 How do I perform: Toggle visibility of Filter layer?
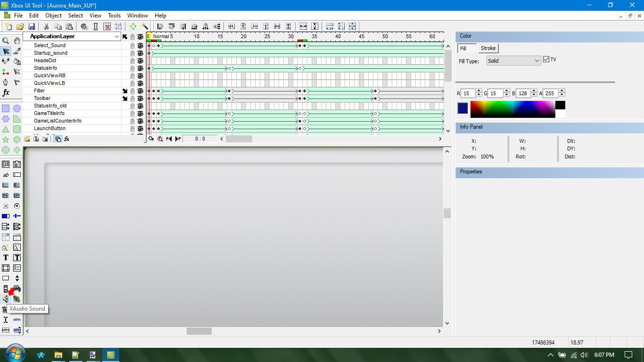pos(140,90)
